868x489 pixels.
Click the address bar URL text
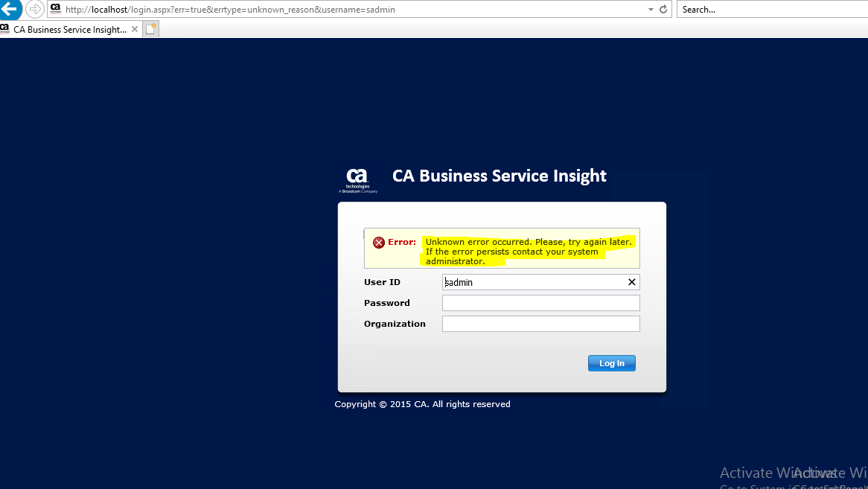230,10
